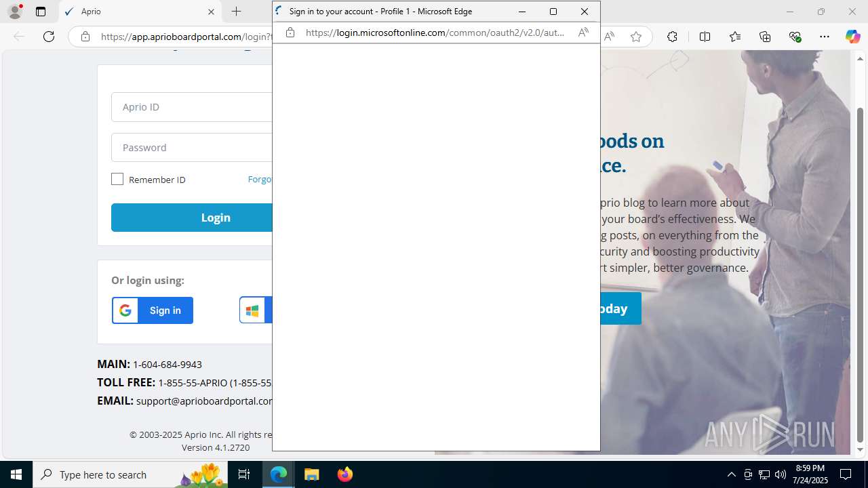Open the Edge profile icon
Viewport: 868px width, 488px height.
point(15,12)
